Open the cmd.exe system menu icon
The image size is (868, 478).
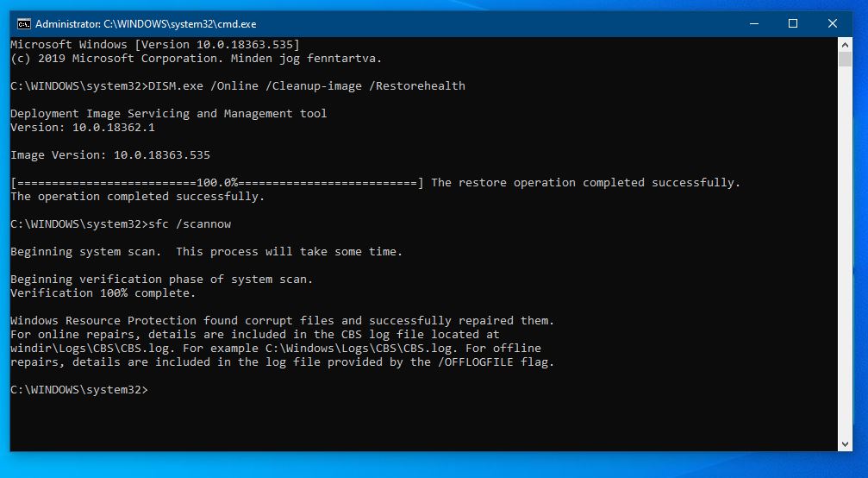(23, 24)
